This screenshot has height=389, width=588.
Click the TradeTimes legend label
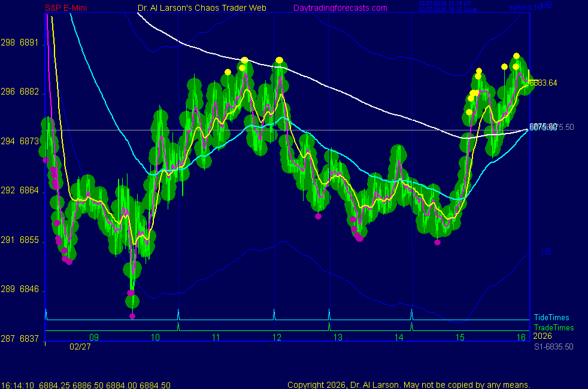(x=553, y=327)
